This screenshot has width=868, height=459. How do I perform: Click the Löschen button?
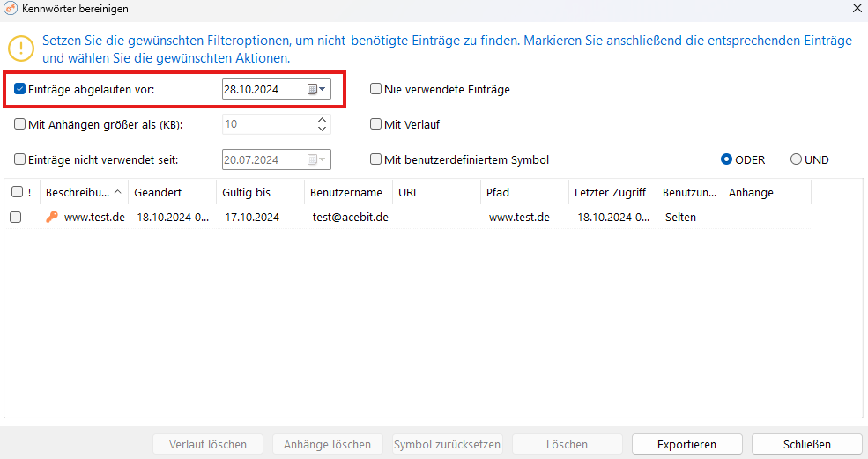567,444
